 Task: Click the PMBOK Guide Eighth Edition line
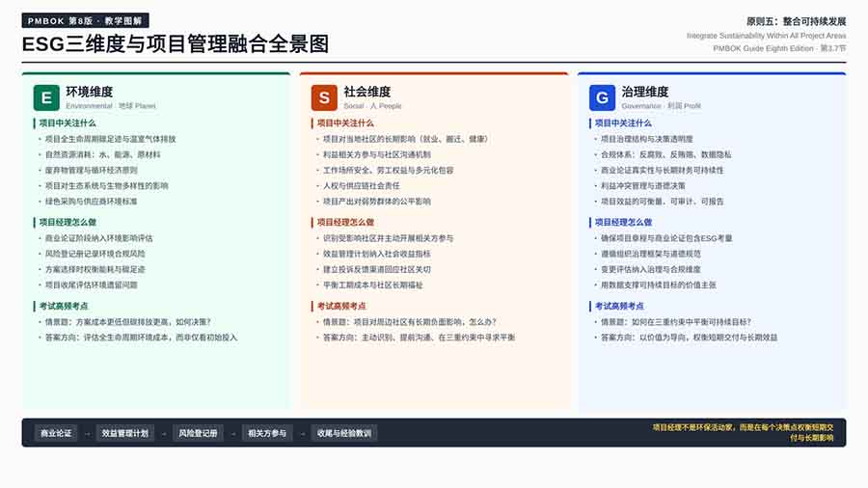[x=779, y=48]
